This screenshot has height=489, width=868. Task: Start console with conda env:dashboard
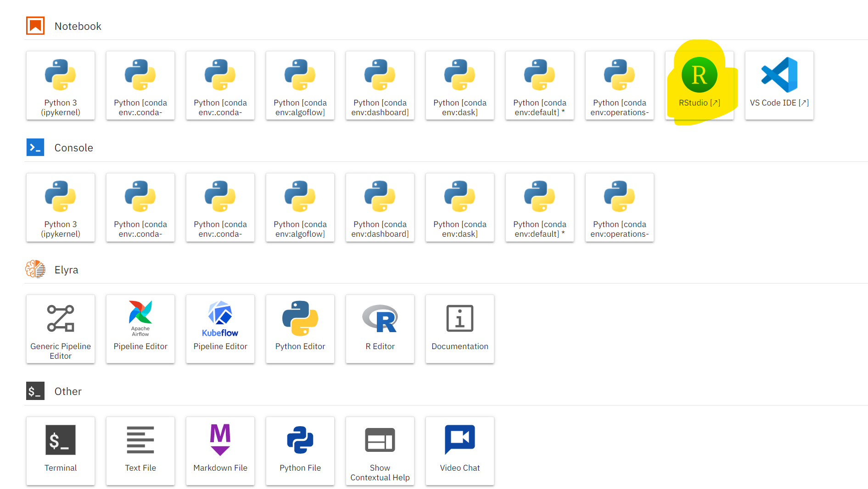point(380,207)
